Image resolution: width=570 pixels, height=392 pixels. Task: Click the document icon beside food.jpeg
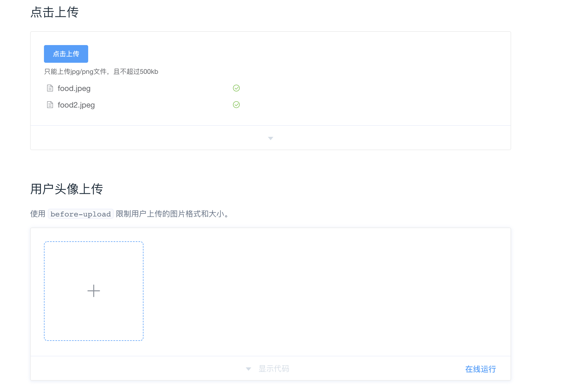[50, 88]
